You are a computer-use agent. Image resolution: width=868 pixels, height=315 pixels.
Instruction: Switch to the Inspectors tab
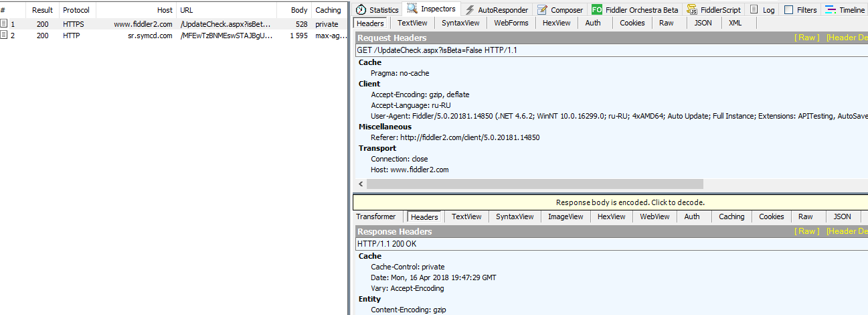432,9
